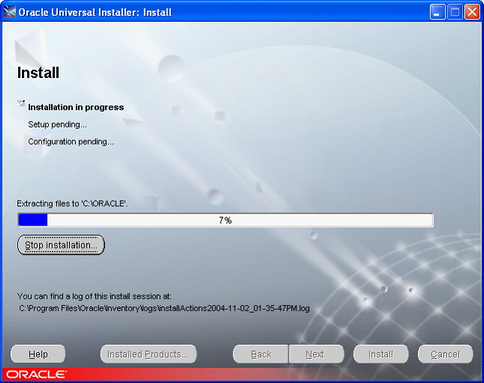484x383 pixels.
Task: Click the Stop installation button
Action: click(61, 245)
